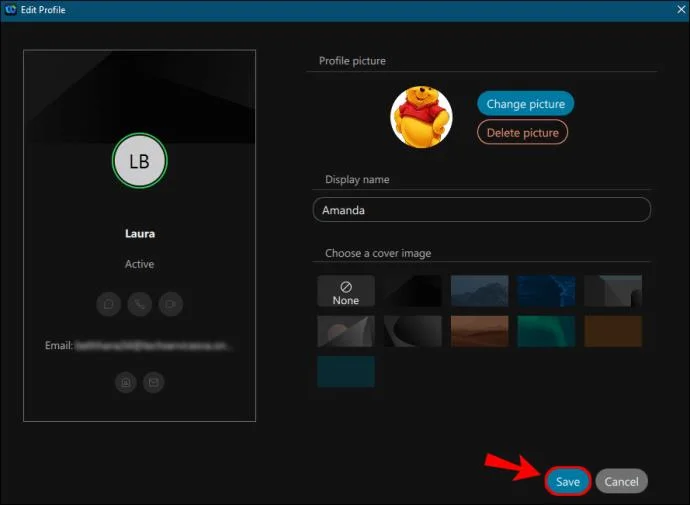This screenshot has width=690, height=505.
Task: Choose the dark blue map lines cover image
Action: point(546,291)
